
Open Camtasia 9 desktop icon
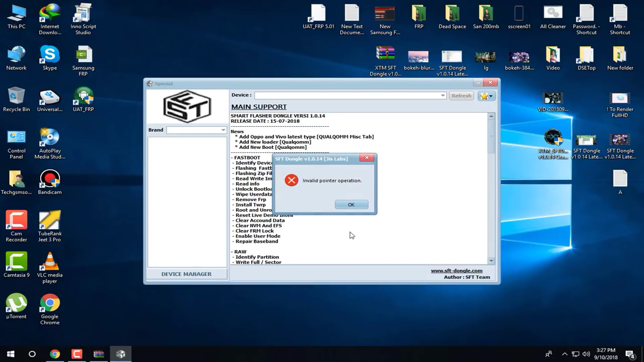point(17,265)
